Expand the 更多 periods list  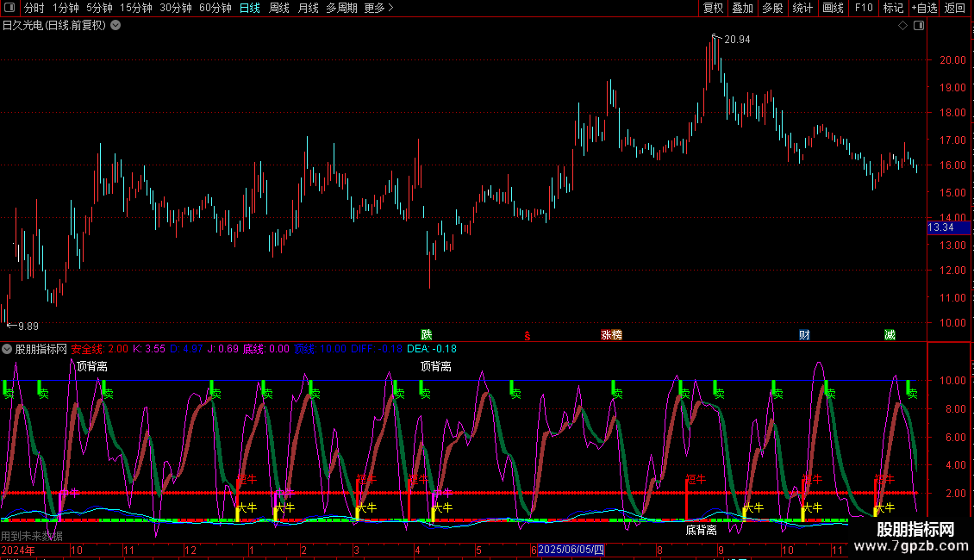(378, 8)
